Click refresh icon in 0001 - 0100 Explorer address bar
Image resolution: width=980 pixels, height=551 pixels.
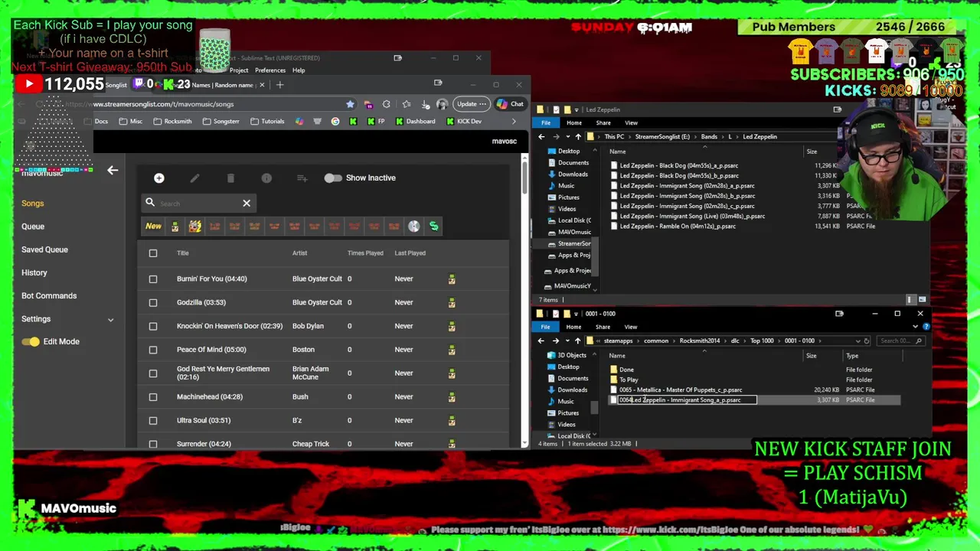tap(867, 341)
